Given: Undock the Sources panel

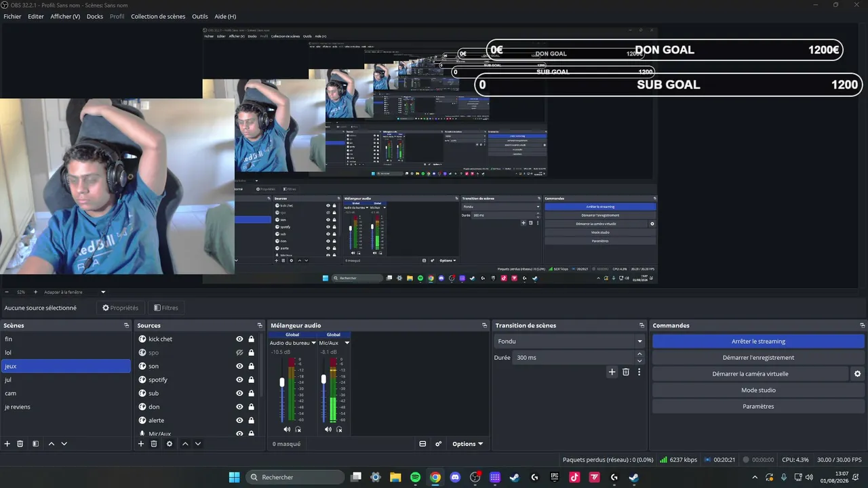Looking at the screenshot, I should 260,325.
